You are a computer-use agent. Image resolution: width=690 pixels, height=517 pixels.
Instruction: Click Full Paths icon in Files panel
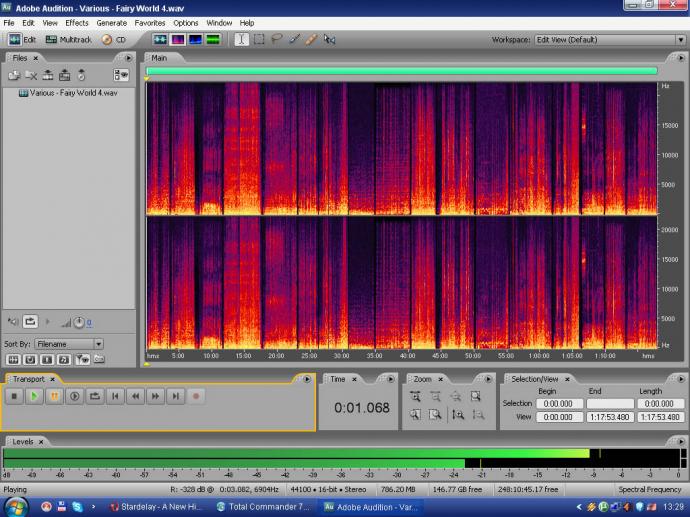(x=99, y=359)
